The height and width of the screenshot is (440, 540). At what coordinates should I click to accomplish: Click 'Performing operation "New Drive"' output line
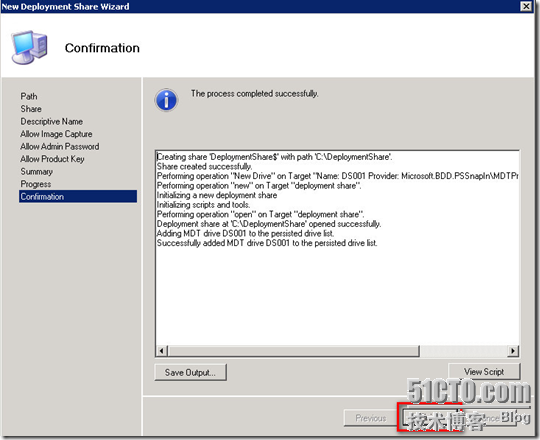tap(338, 176)
